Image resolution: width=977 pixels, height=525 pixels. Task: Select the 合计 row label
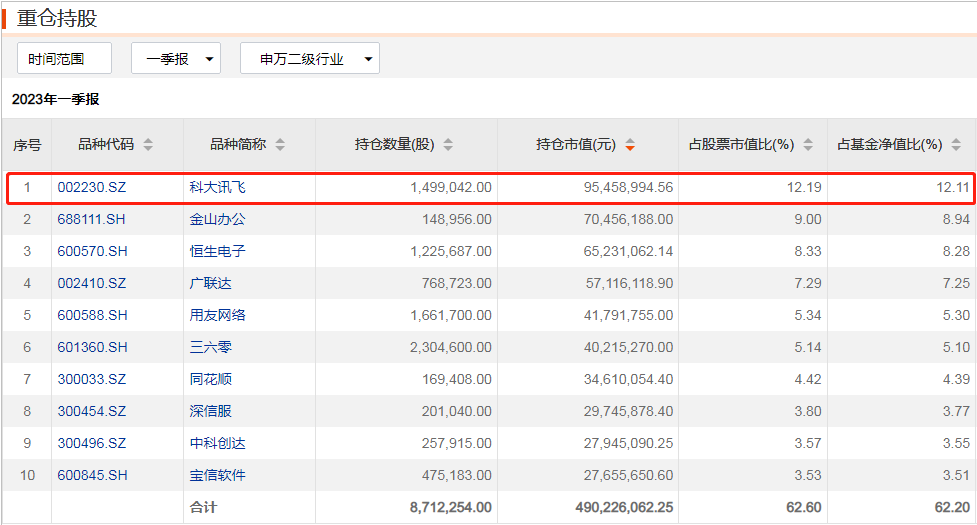click(x=204, y=508)
